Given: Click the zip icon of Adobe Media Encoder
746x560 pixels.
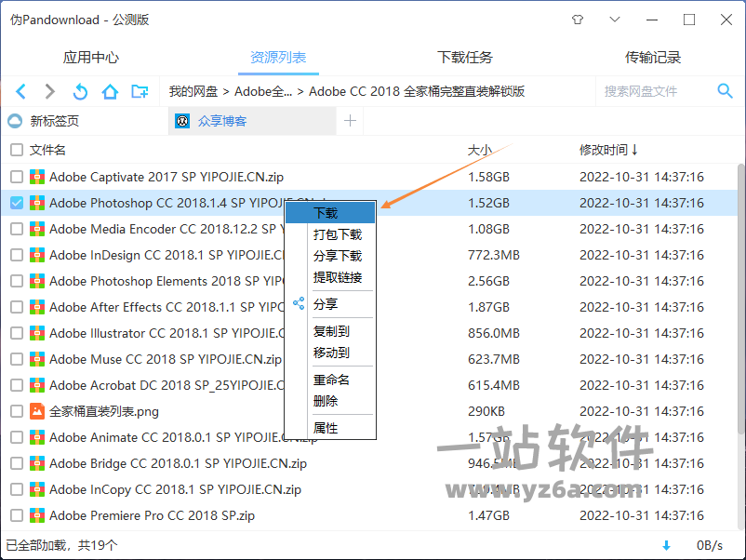Looking at the screenshot, I should [37, 229].
